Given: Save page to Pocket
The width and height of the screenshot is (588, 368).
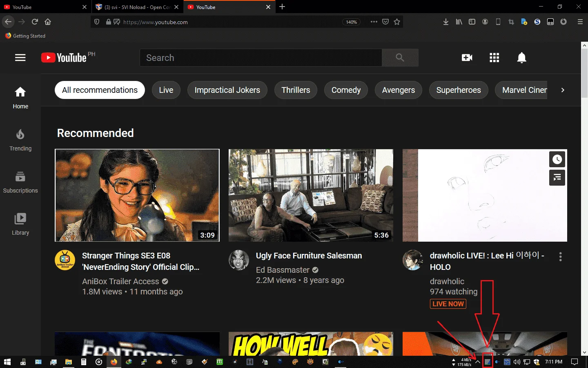Looking at the screenshot, I should tap(385, 22).
